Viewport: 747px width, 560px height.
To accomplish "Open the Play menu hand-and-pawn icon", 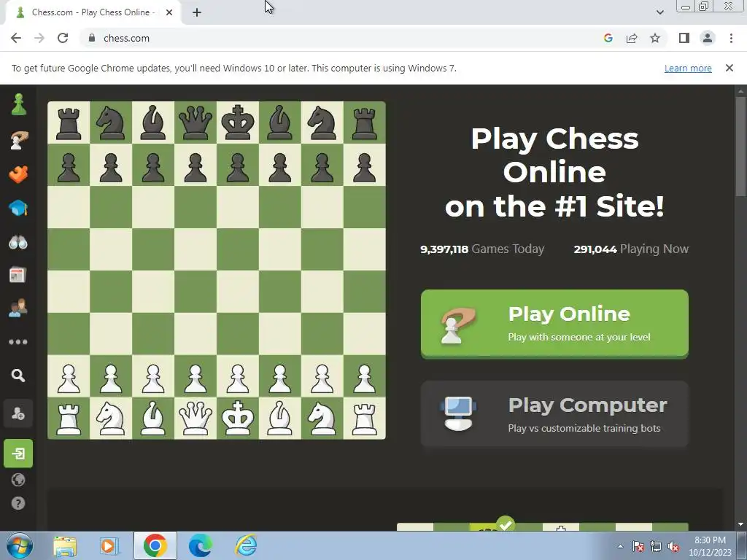I will [18, 141].
